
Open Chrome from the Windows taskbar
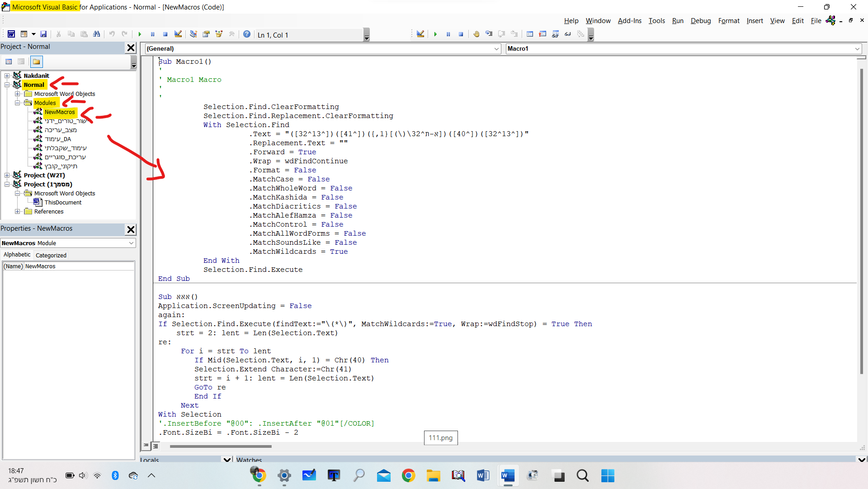point(408,475)
